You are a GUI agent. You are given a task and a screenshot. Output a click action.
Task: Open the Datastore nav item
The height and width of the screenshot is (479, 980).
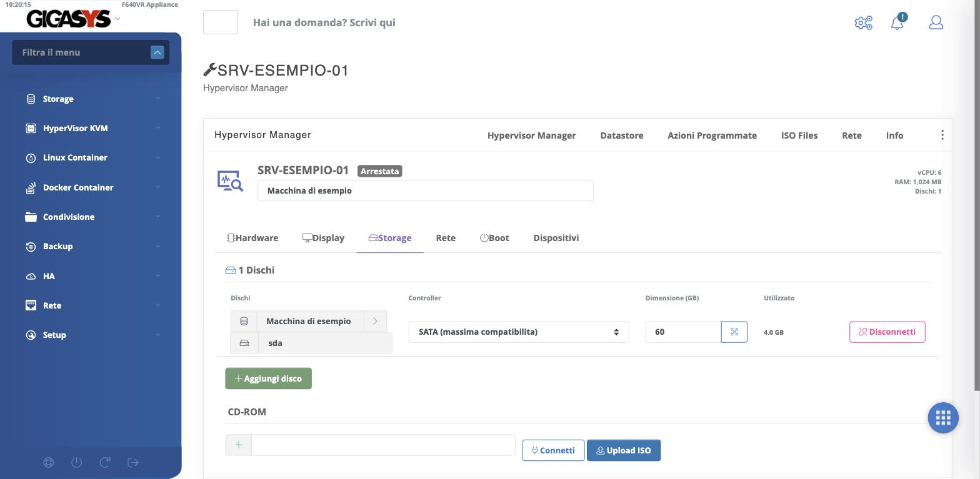[622, 136]
